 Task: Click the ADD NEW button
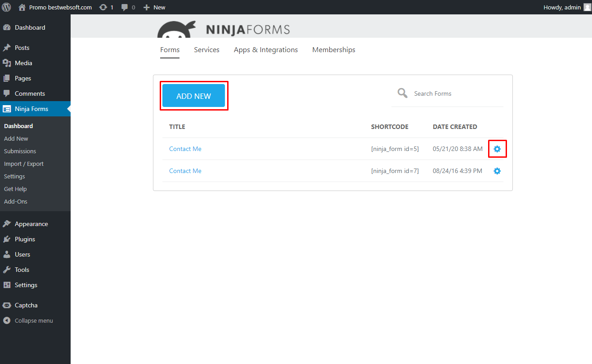click(x=193, y=96)
